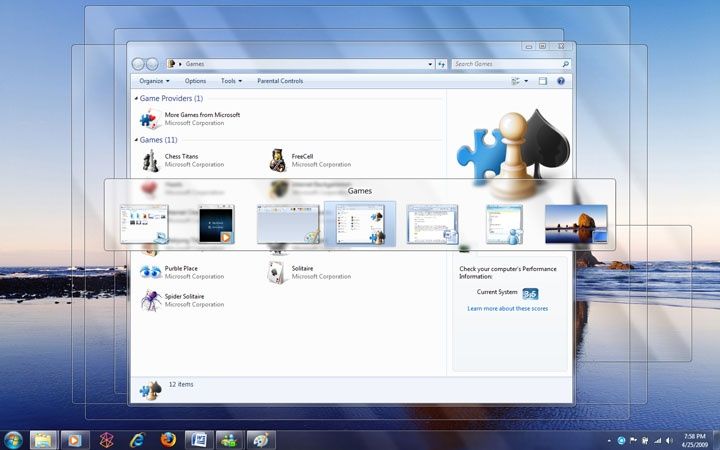The width and height of the screenshot is (720, 450).
Task: Open the view options dropdown arrow
Action: (x=526, y=81)
